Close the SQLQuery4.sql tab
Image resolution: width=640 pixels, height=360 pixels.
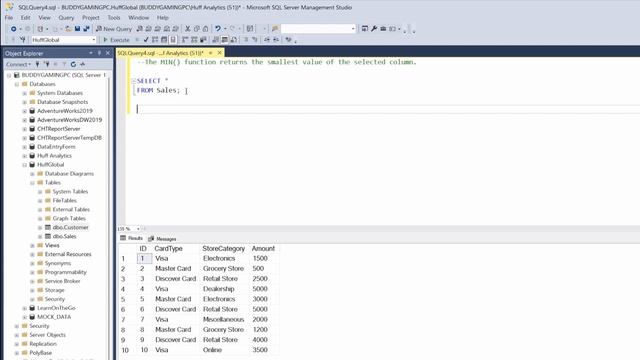point(219,53)
